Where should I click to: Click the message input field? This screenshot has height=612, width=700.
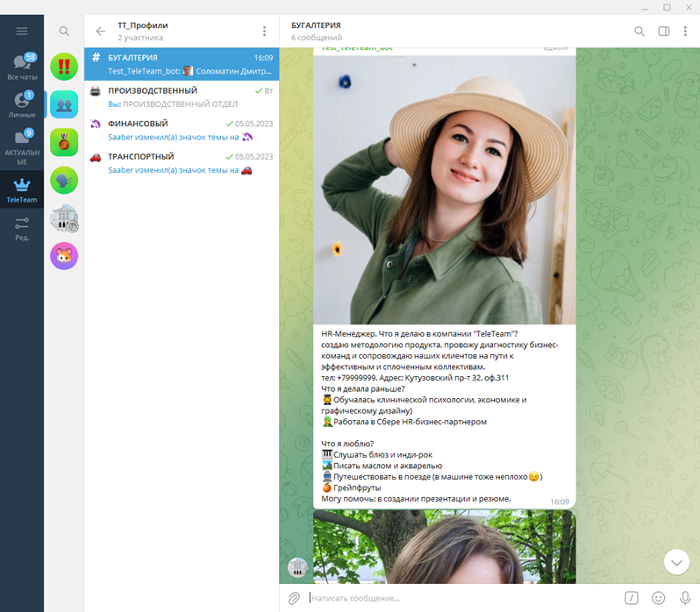(465, 598)
